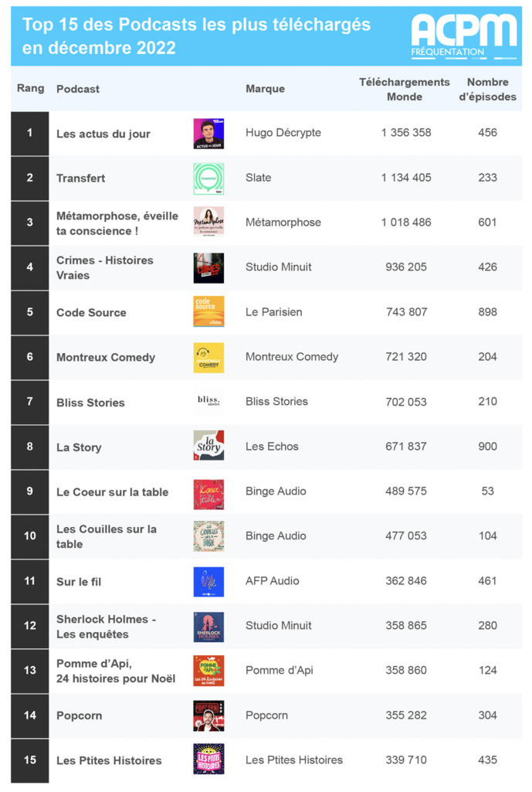
Task: Open the Les actus du jour title
Action: [103, 134]
